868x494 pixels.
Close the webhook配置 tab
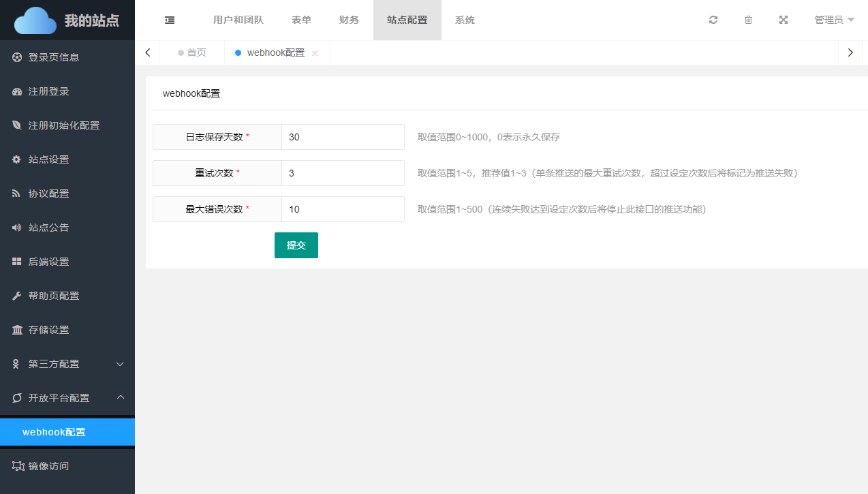[x=315, y=53]
